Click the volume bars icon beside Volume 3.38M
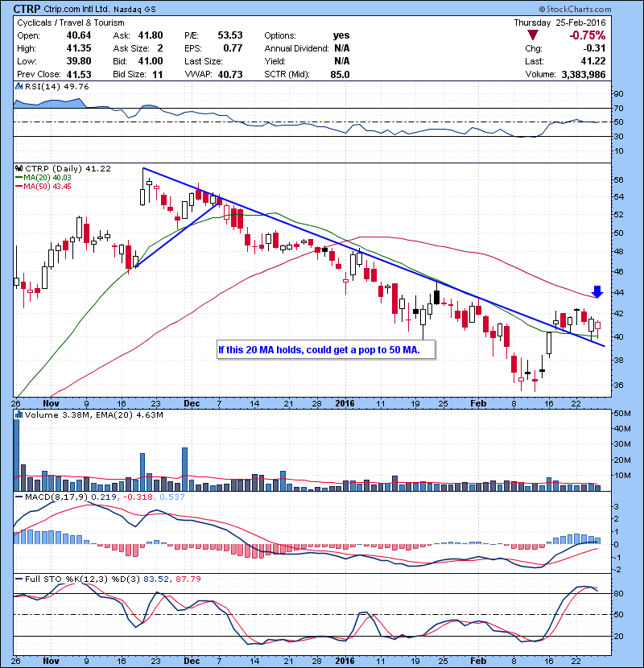This screenshot has height=668, width=644. click(19, 414)
